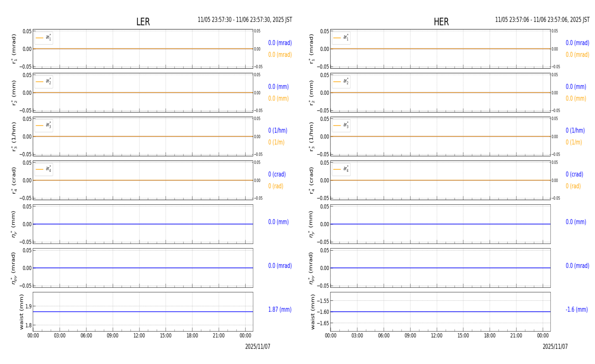595x364 pixels.
Task: Click the -1.6 (mm) waist value
Action: pyautogui.click(x=576, y=310)
